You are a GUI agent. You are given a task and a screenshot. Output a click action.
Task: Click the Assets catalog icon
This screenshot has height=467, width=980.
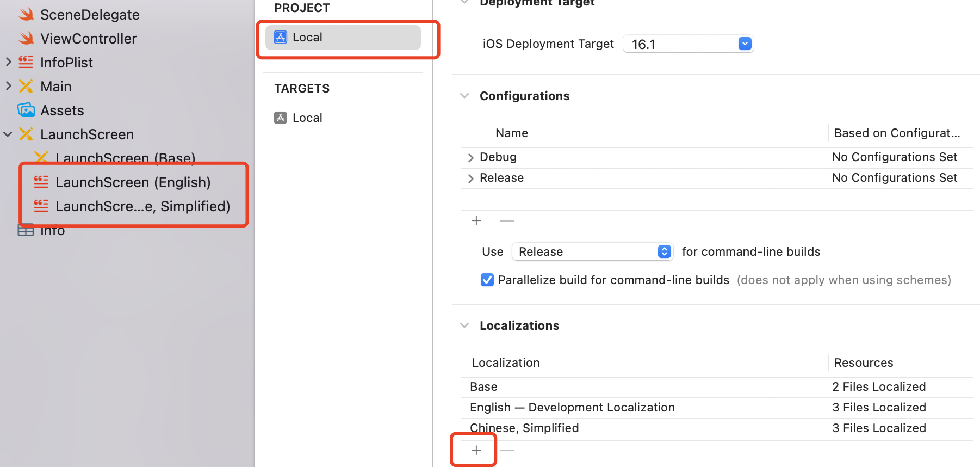[x=26, y=110]
